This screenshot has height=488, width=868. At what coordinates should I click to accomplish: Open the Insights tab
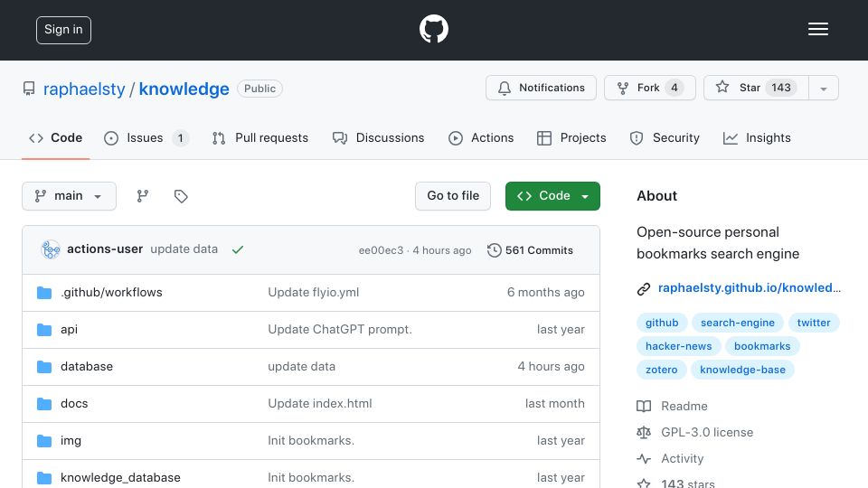pos(757,137)
